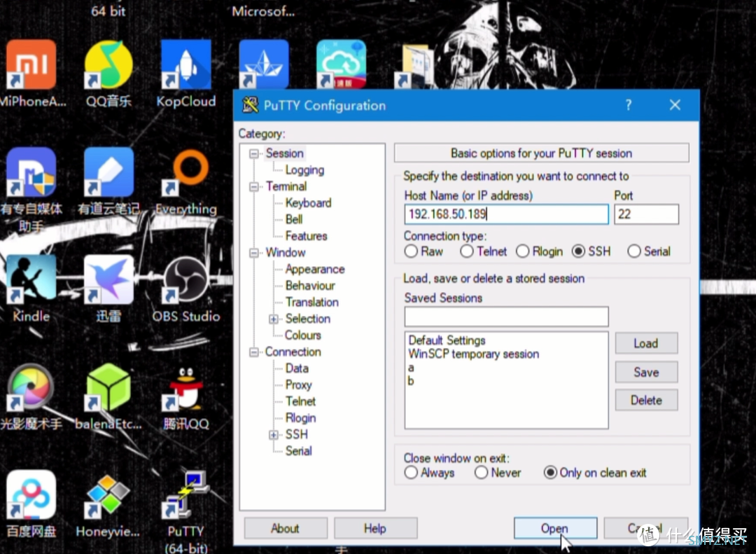756x554 pixels.
Task: Click the Open button to connect
Action: (555, 528)
